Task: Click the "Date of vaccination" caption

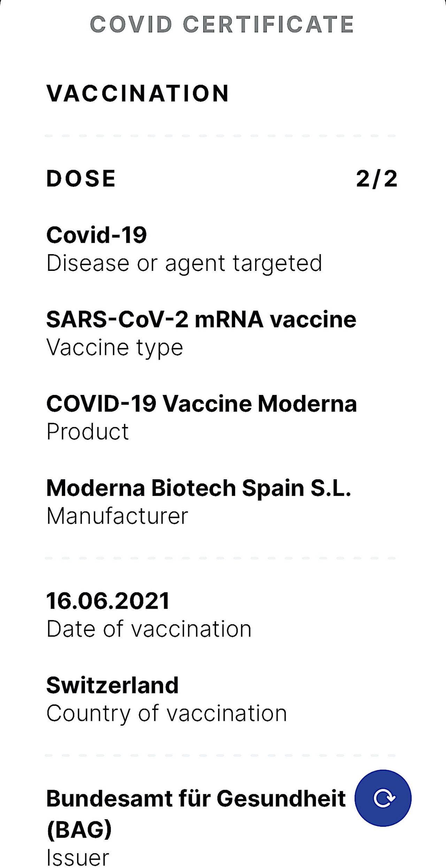Action: (149, 629)
